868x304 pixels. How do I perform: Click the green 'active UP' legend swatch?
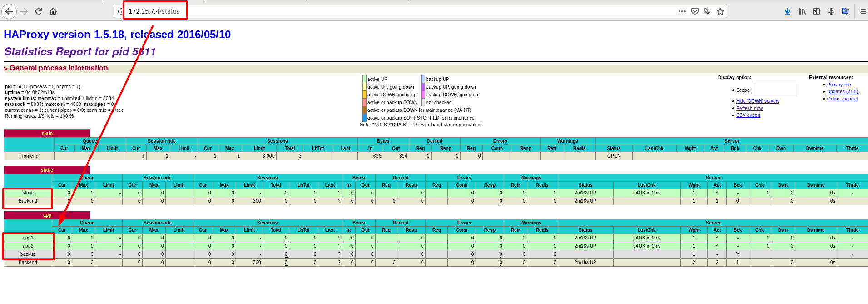click(x=364, y=79)
